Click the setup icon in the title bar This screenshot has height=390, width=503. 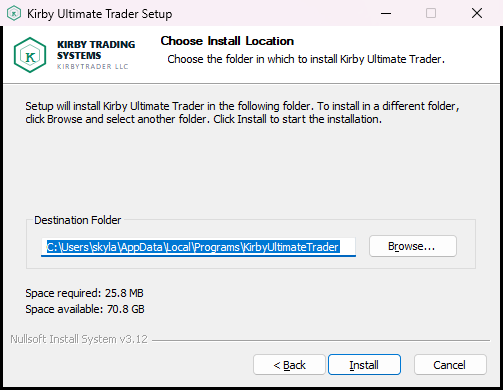(14, 13)
